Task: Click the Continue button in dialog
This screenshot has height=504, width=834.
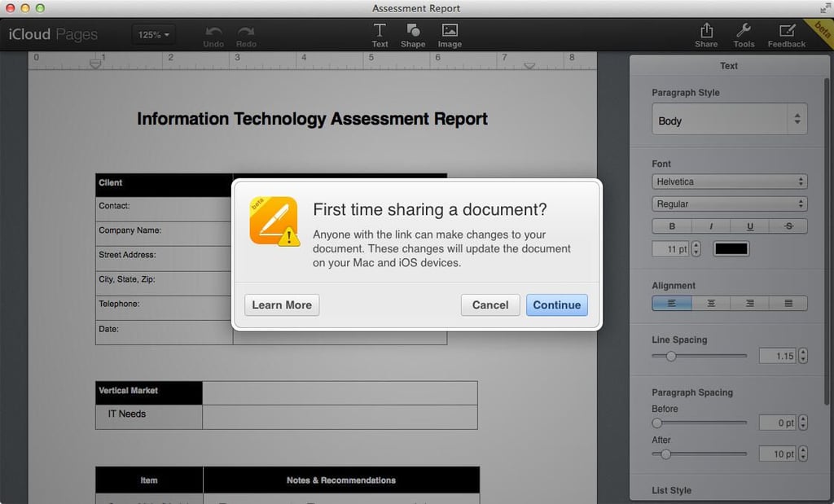Action: [x=557, y=305]
